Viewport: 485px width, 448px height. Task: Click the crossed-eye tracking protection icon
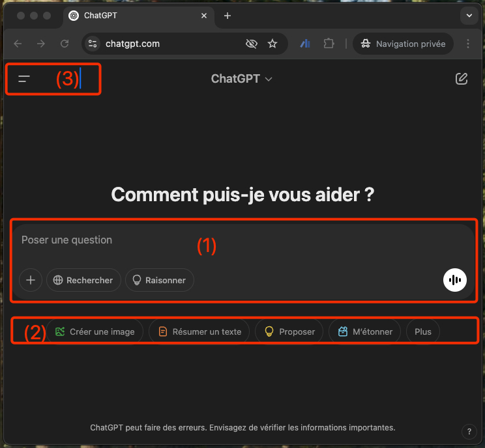pos(251,44)
